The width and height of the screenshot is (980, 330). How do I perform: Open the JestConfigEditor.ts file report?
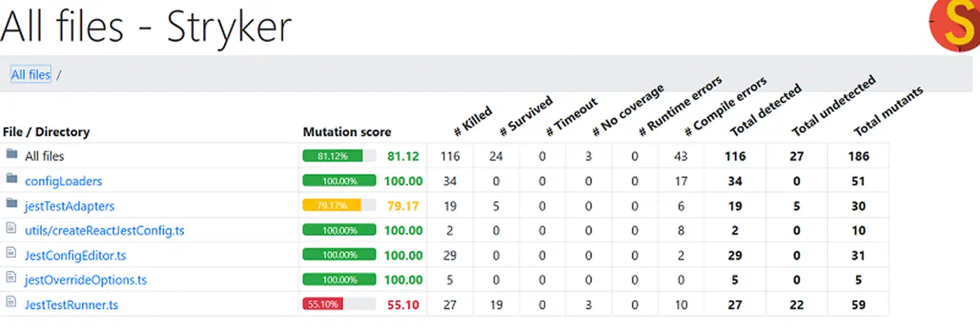[x=76, y=256]
